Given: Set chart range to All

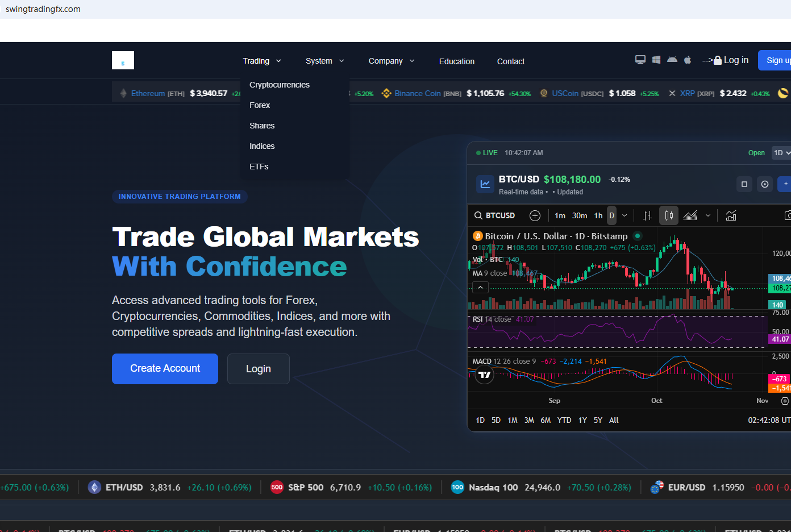Looking at the screenshot, I should 614,420.
